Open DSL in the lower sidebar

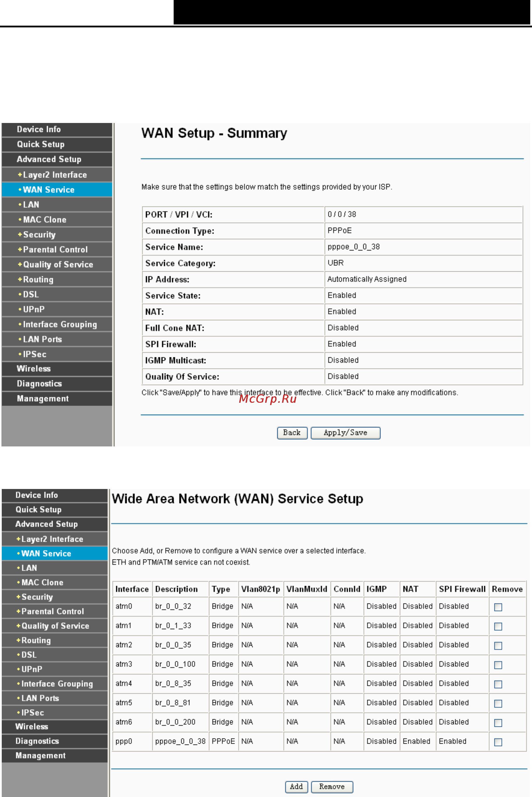[x=54, y=655]
